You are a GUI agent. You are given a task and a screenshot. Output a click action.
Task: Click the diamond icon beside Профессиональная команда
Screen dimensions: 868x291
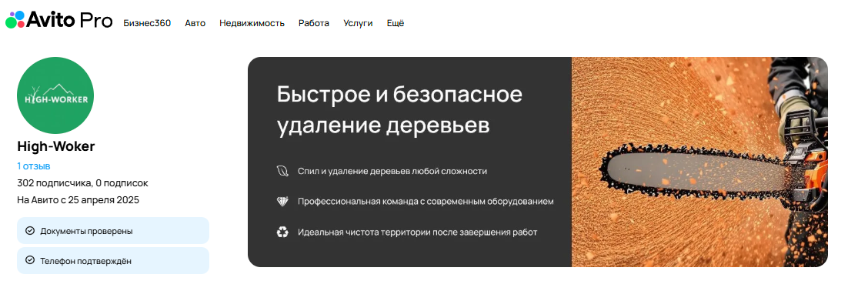click(282, 201)
